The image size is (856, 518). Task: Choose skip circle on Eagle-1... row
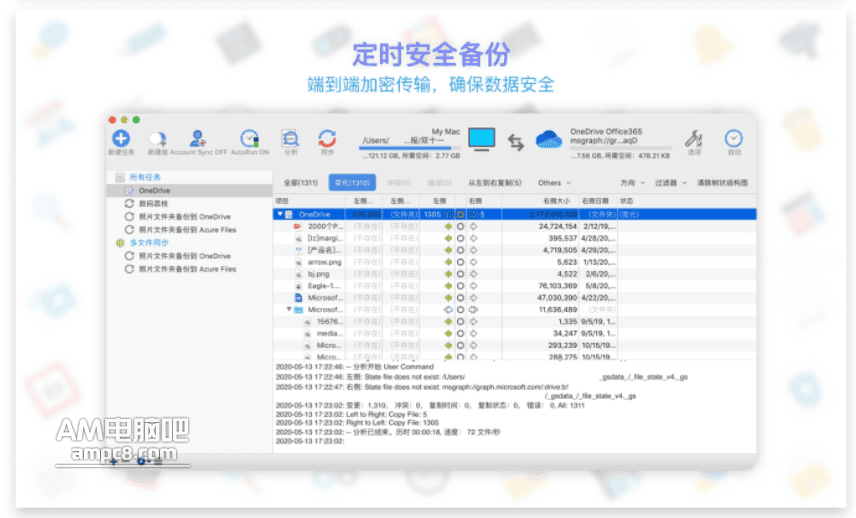[461, 286]
